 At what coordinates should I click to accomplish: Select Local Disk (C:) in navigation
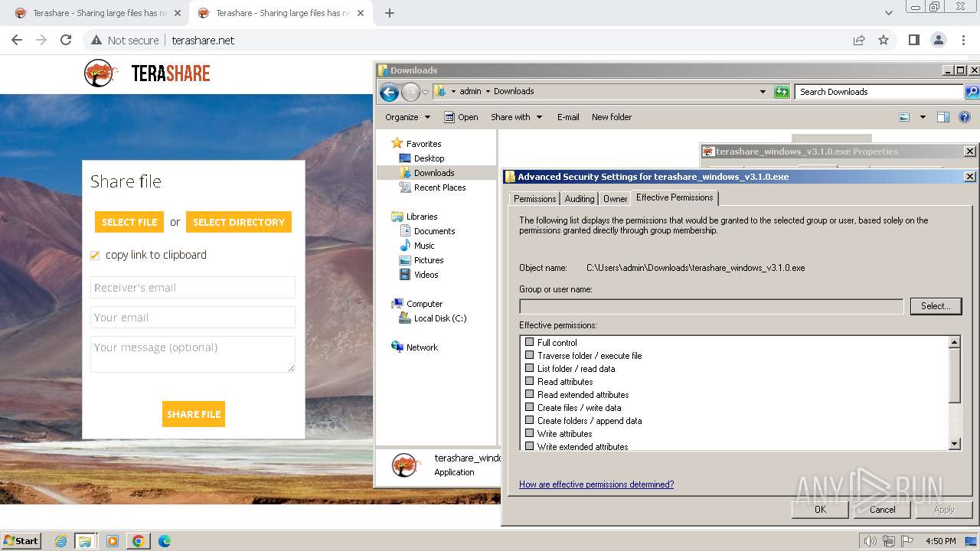click(440, 318)
